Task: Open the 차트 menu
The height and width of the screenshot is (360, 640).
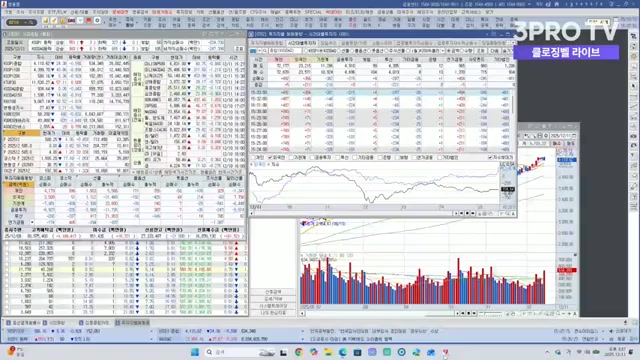Action: tap(200, 12)
